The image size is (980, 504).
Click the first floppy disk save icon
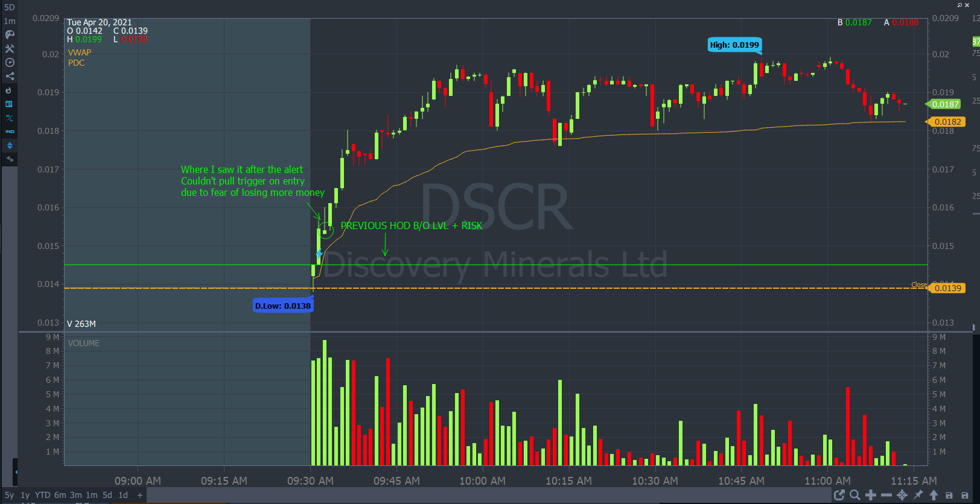(x=949, y=496)
